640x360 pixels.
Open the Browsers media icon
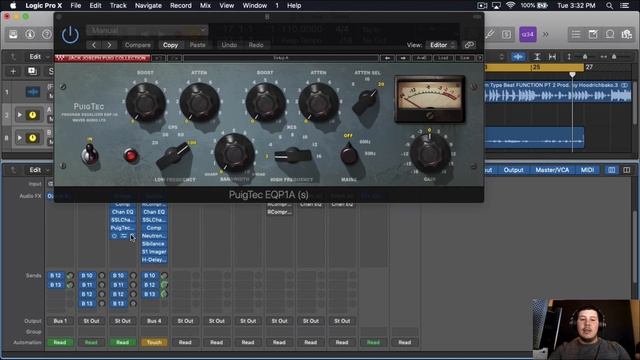click(627, 35)
